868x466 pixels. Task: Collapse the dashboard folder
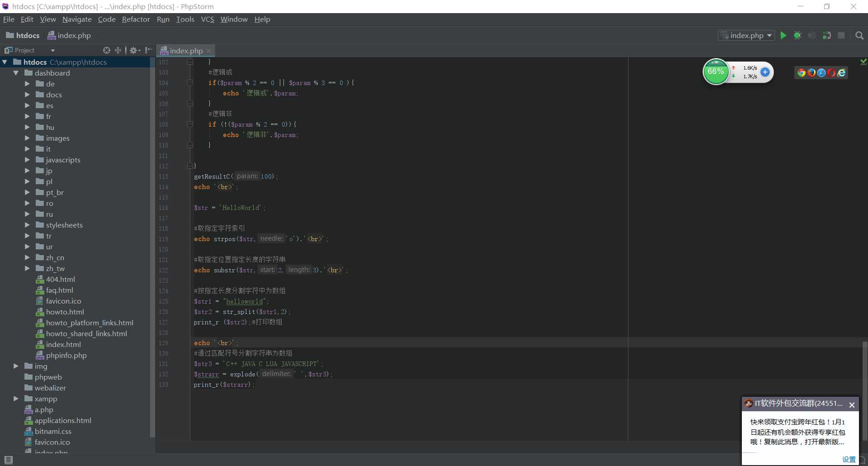pyautogui.click(x=16, y=73)
